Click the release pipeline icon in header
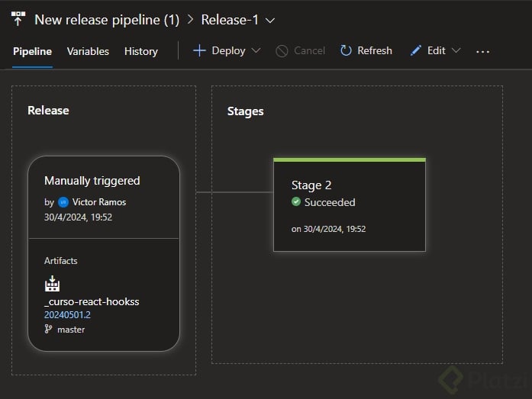This screenshot has height=399, width=532. coord(18,19)
